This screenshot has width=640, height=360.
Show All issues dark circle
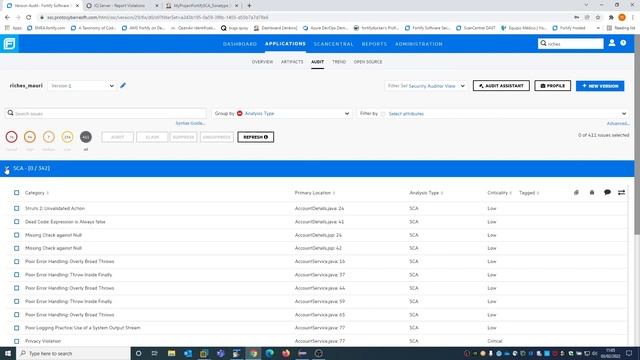click(x=86, y=137)
